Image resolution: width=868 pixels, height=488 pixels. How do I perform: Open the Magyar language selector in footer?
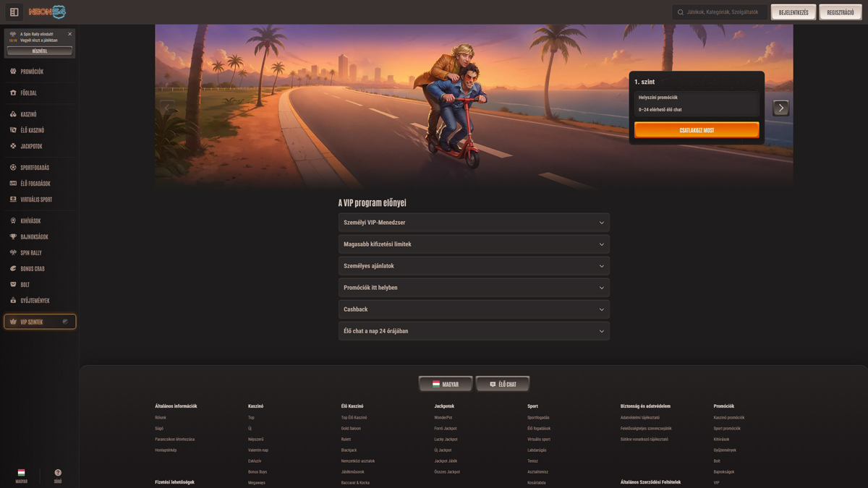click(x=446, y=384)
